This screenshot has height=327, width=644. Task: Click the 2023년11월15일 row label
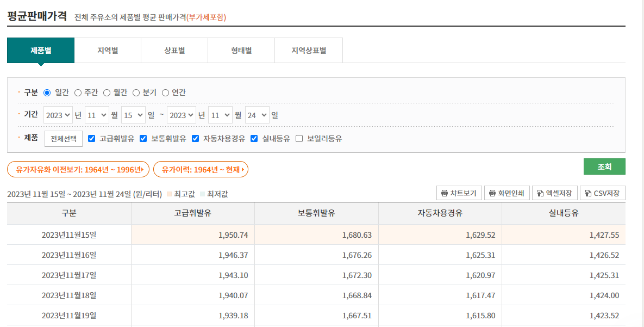69,235
